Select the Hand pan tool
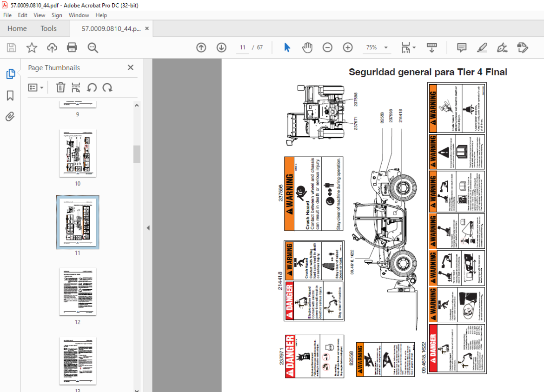This screenshot has height=392, width=544. pos(307,47)
